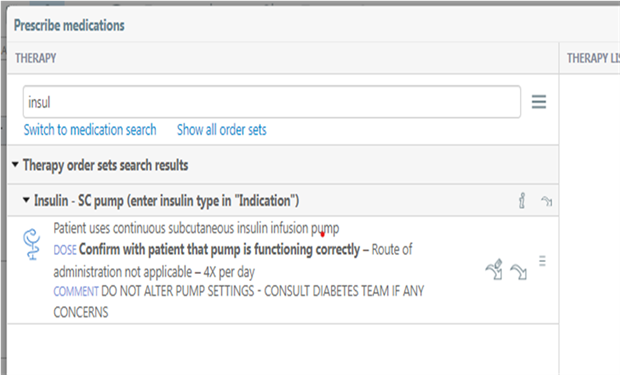Click the pharmacy snake-and-bowl medication icon

(32, 244)
